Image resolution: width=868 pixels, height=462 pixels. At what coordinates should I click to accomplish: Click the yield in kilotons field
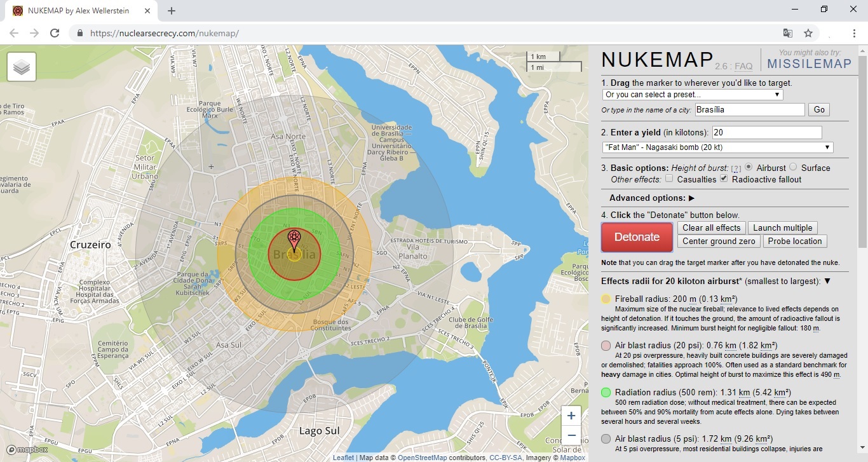(x=766, y=132)
